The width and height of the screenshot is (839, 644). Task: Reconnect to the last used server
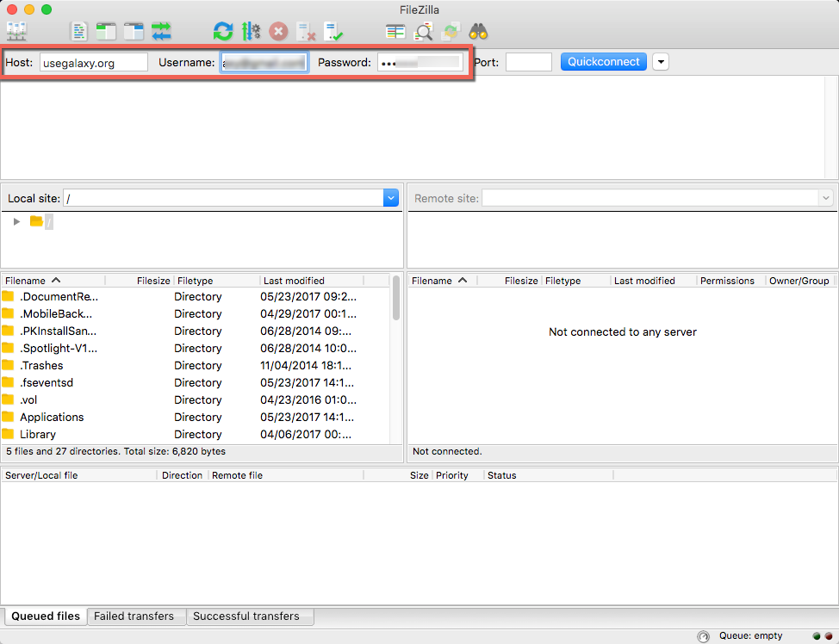pos(333,32)
